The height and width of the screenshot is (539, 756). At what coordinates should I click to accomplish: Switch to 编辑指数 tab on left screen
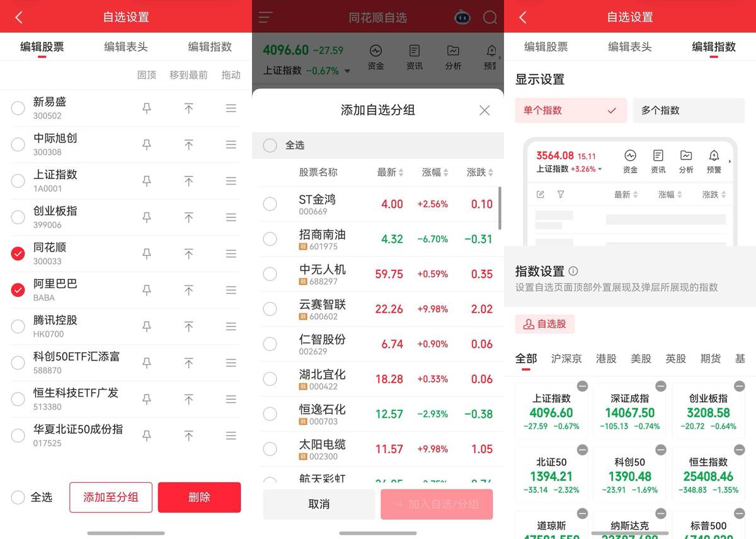[x=210, y=47]
